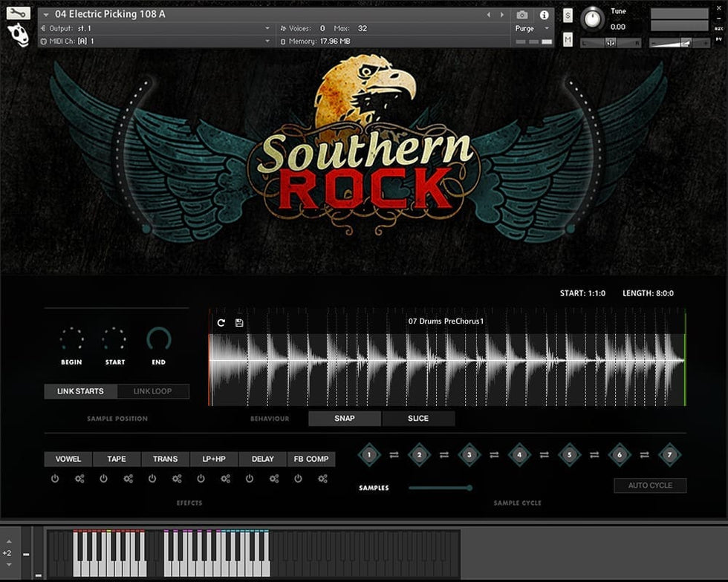Click the AUTO CYCLE button
This screenshot has height=582, width=728.
650,485
